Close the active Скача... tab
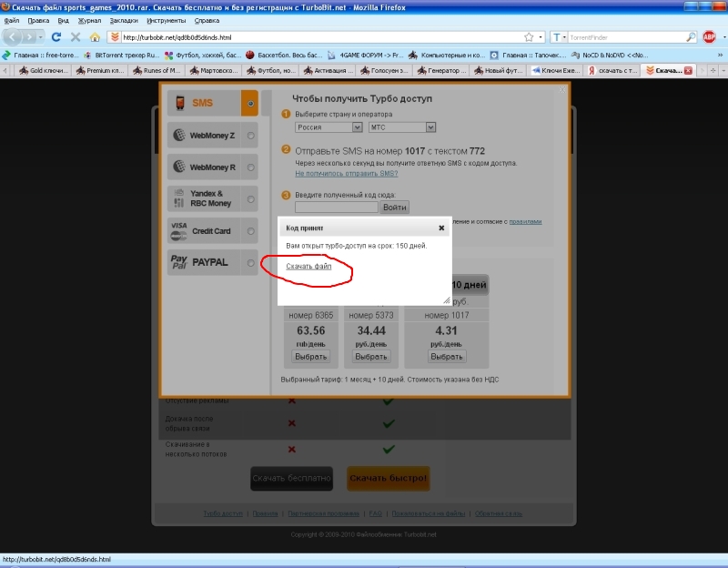Image resolution: width=728 pixels, height=568 pixels. pos(688,71)
